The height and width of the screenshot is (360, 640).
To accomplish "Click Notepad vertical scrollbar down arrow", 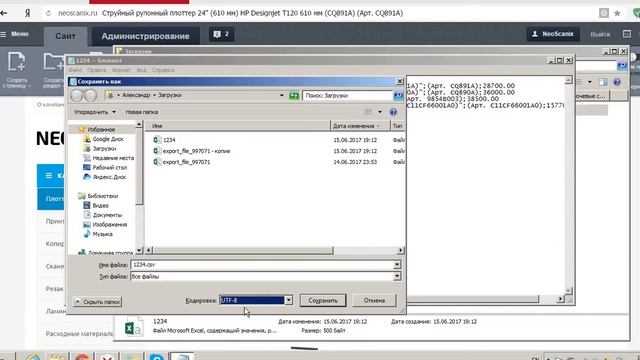I will 569,290.
